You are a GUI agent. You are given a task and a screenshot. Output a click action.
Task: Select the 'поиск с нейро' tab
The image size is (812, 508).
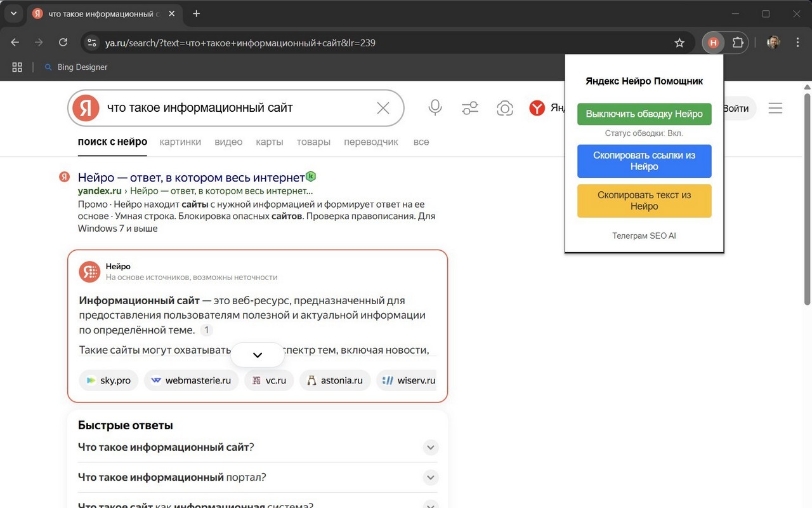(x=112, y=142)
